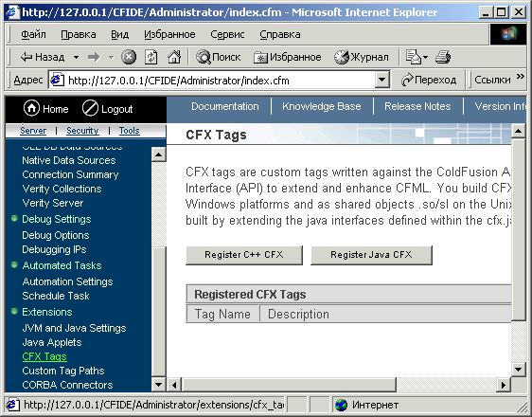Click the Back (Назад) arrow button
This screenshot has height=417, width=532.
pyautogui.click(x=43, y=57)
